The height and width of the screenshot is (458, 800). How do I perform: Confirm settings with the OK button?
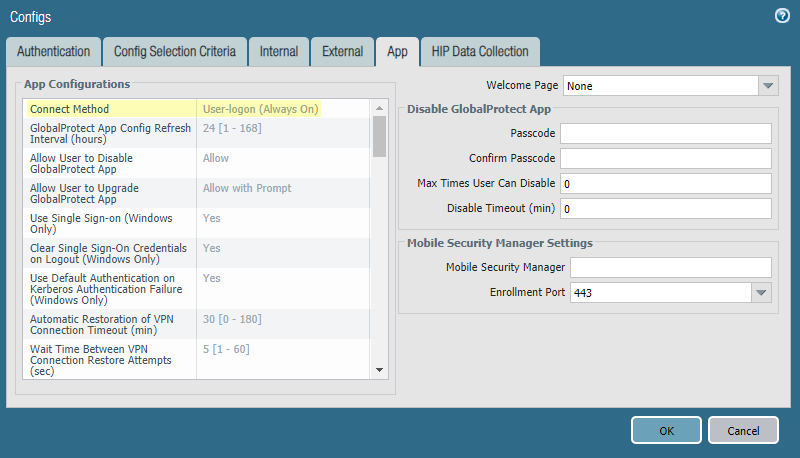tap(666, 430)
